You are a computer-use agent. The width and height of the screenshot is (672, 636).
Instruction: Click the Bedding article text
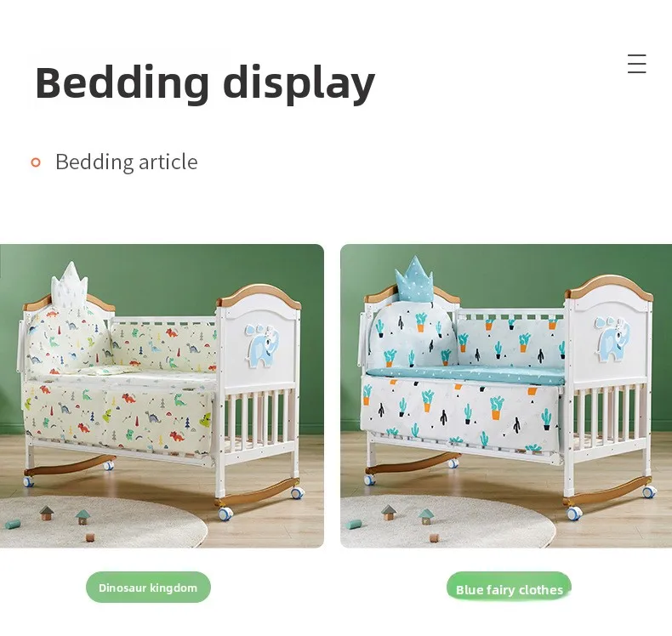tap(127, 162)
